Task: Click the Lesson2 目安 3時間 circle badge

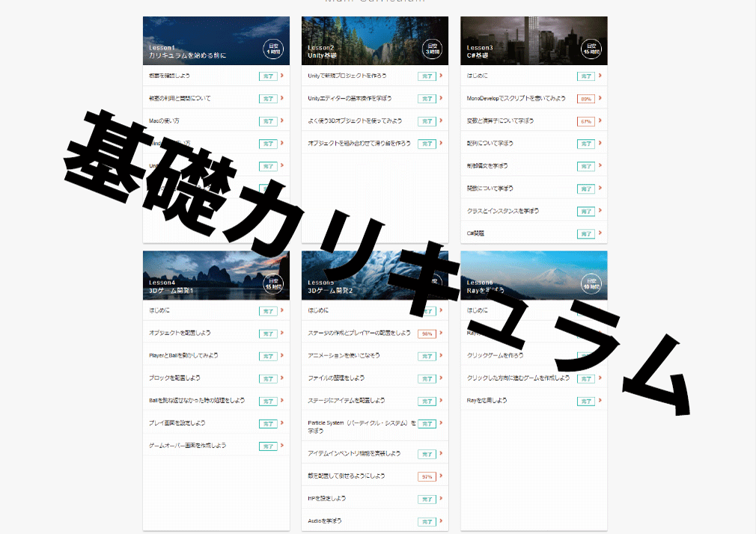Action: tap(432, 49)
